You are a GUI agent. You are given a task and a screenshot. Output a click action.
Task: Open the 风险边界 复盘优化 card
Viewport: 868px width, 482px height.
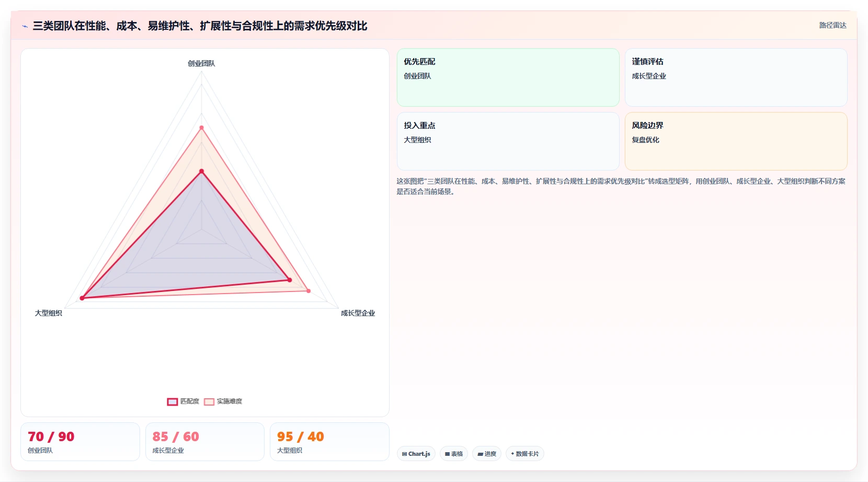736,141
